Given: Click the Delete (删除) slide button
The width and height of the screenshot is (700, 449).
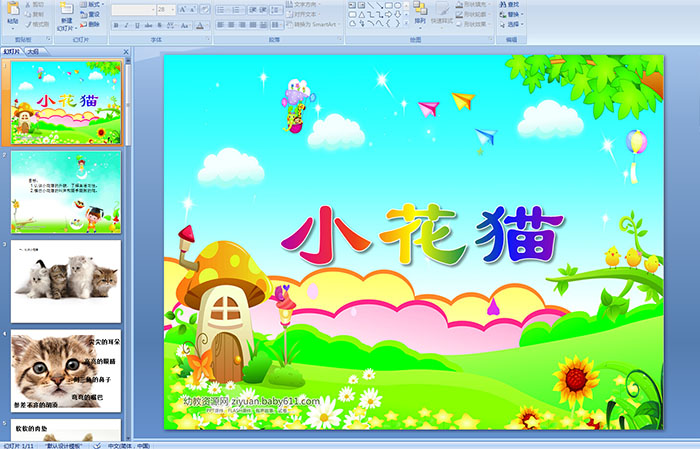Looking at the screenshot, I should tap(90, 24).
